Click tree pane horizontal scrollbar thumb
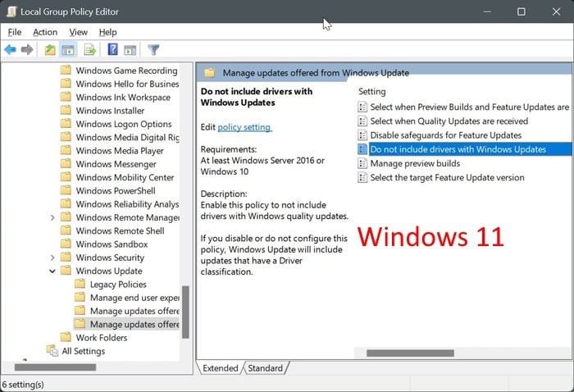574x392 pixels. (x=55, y=367)
